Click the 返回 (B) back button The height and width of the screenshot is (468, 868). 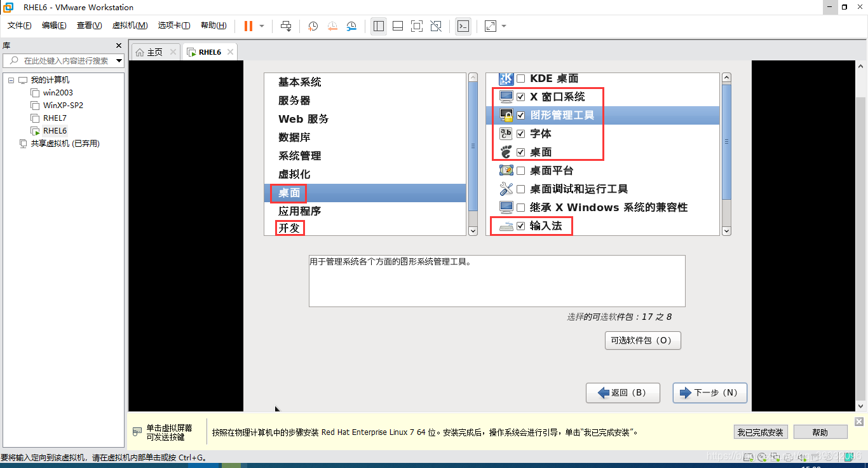pyautogui.click(x=623, y=393)
